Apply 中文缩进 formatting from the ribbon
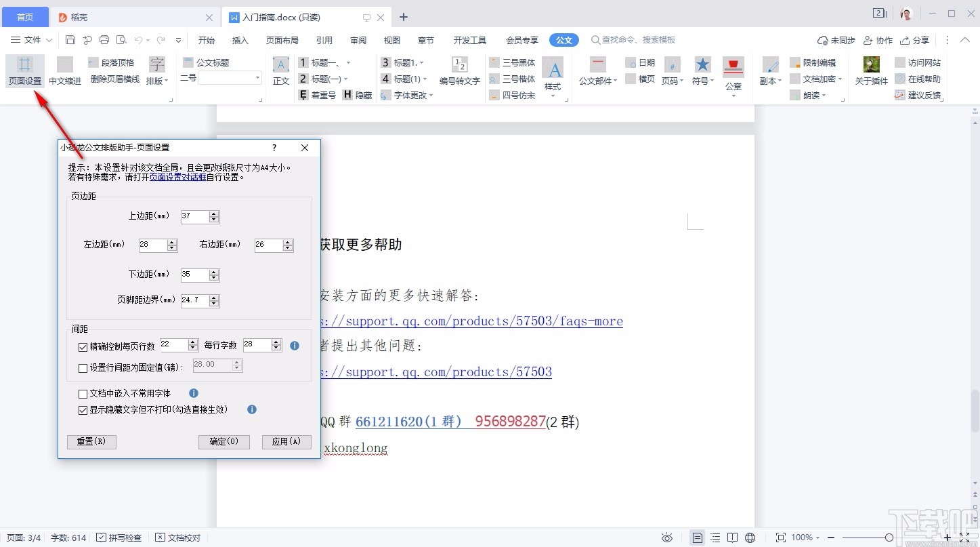 (x=64, y=71)
